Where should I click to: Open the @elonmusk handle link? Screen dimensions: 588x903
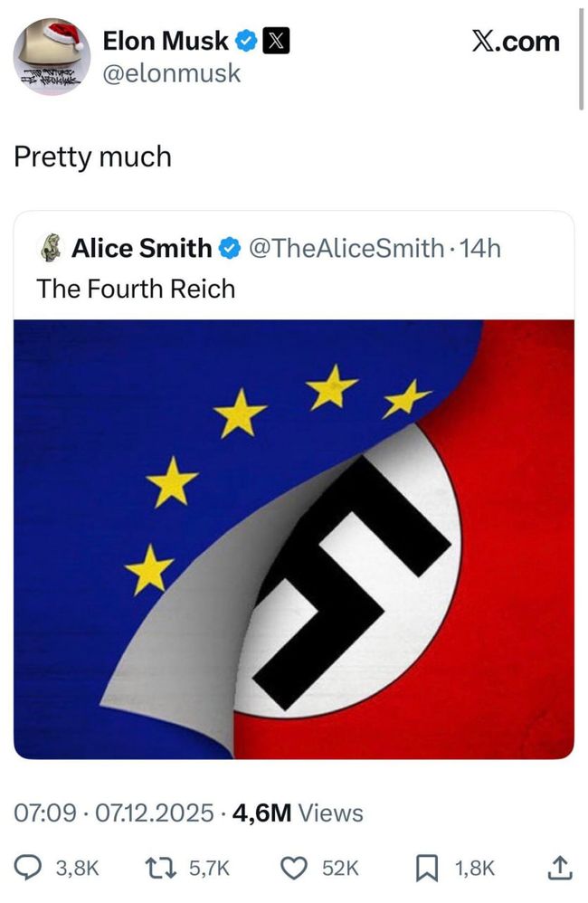[172, 73]
